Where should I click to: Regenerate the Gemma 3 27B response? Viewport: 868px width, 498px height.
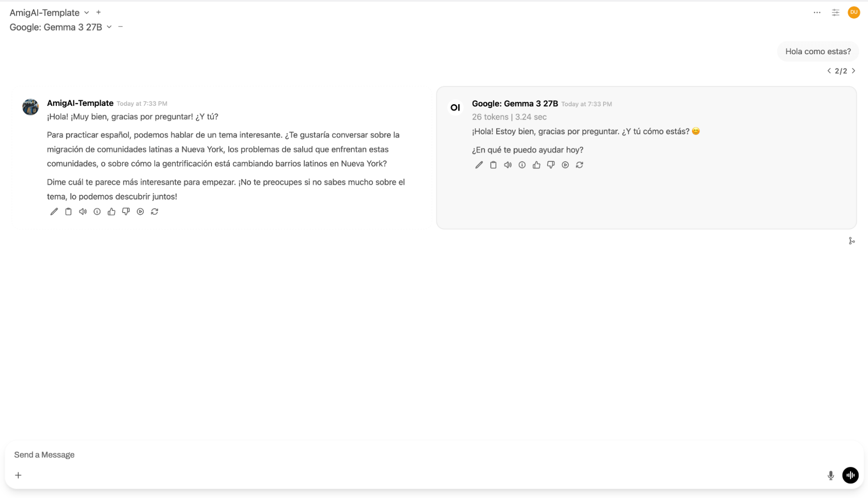[580, 165]
